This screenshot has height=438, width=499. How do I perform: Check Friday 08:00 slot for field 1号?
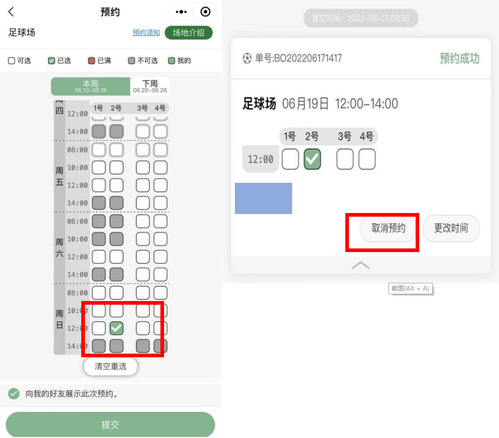click(x=99, y=150)
